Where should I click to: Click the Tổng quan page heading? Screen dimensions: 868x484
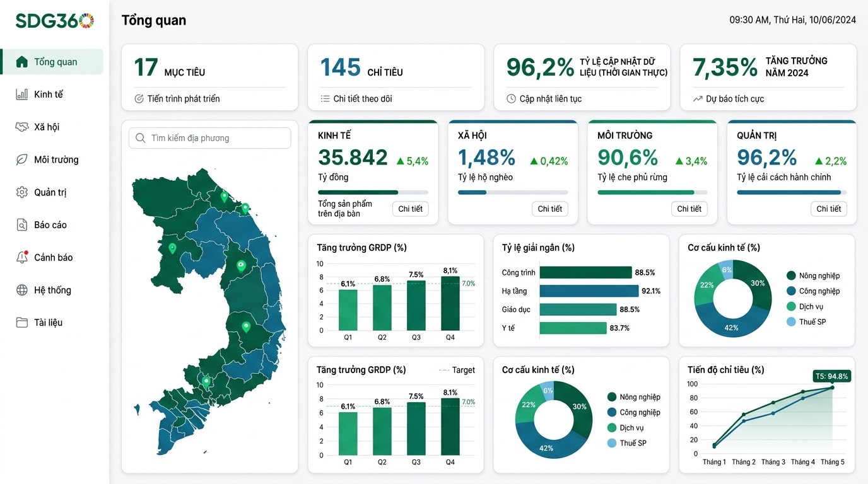click(154, 21)
